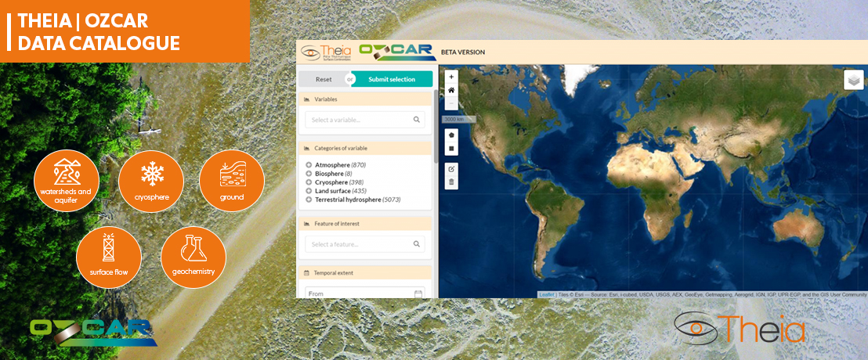Click the From date input field
Screen dimensions: 868x360
pyautogui.click(x=365, y=293)
